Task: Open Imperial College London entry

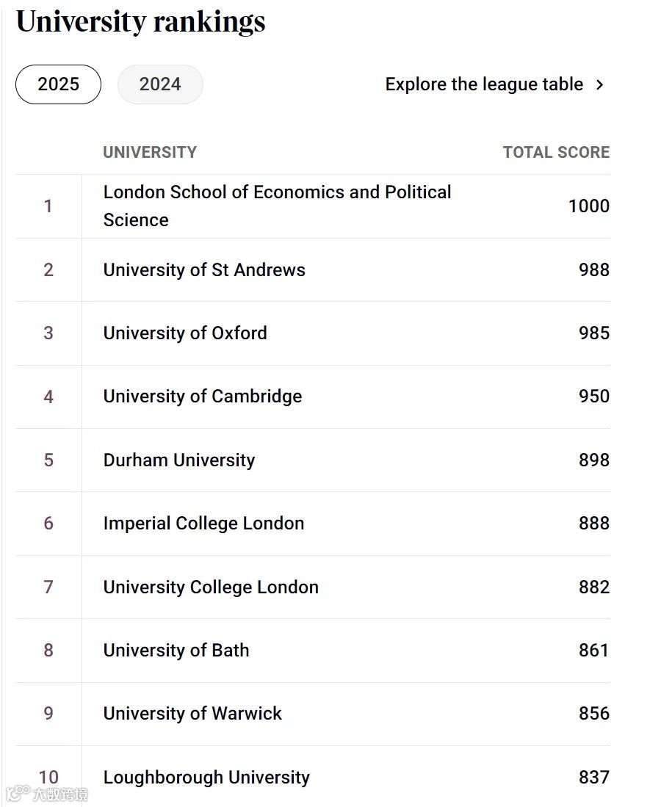Action: coord(203,524)
